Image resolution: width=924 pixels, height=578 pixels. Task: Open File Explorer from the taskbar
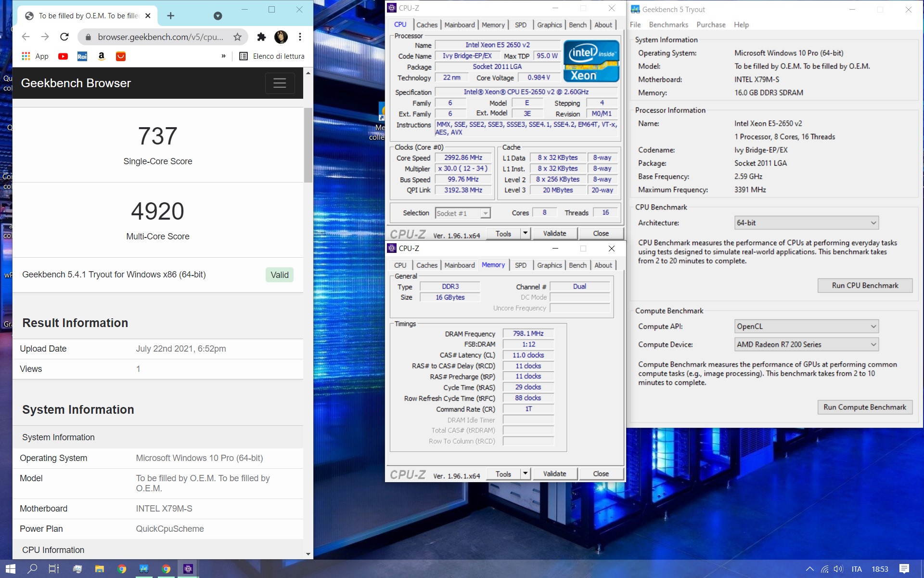point(99,569)
